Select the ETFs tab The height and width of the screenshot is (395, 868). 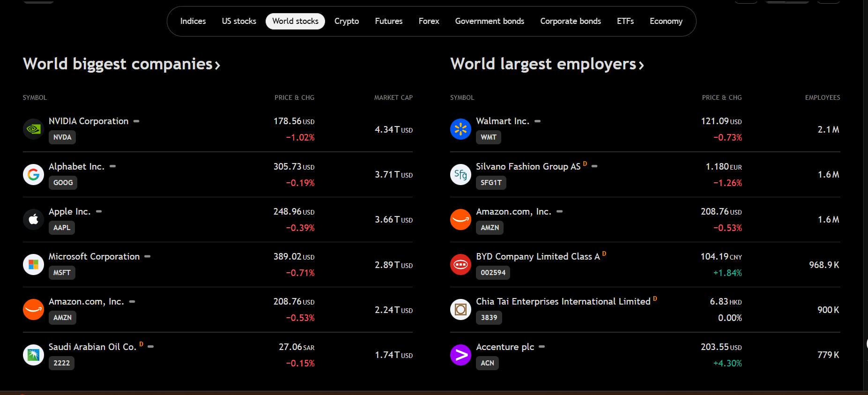click(x=625, y=21)
